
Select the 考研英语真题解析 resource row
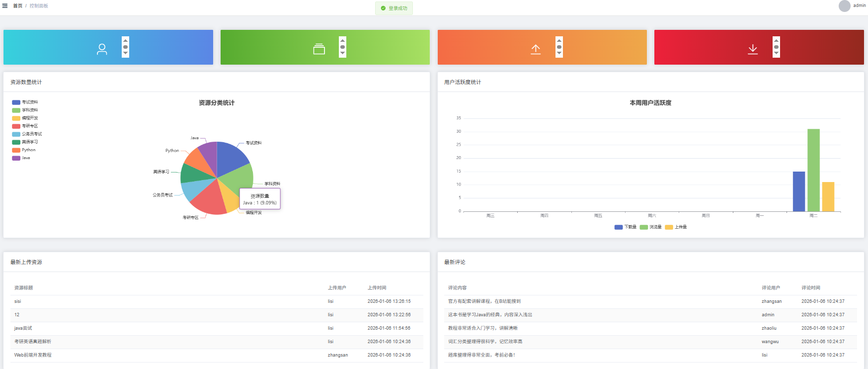point(217,342)
